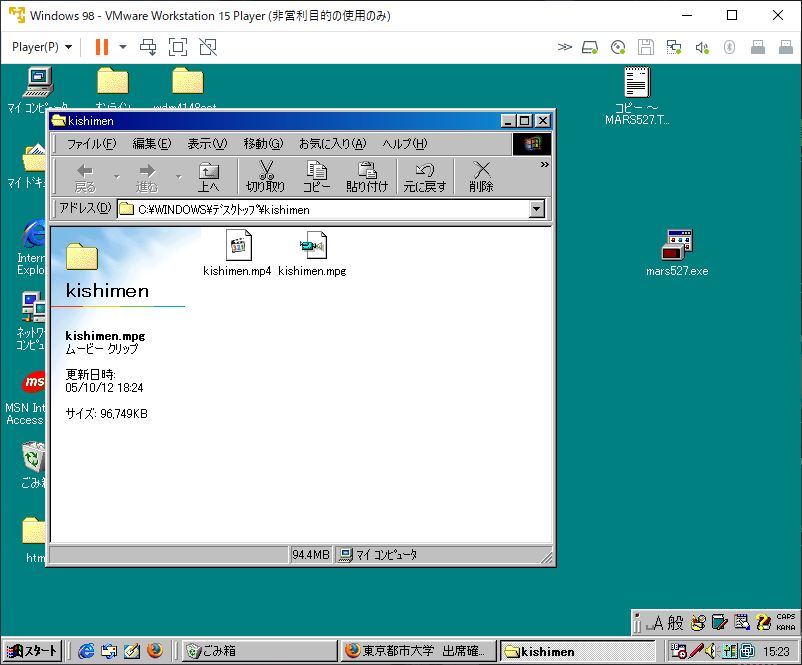This screenshot has width=802, height=665.
Task: Click the Cut (切り取り) scissors icon
Action: [265, 176]
